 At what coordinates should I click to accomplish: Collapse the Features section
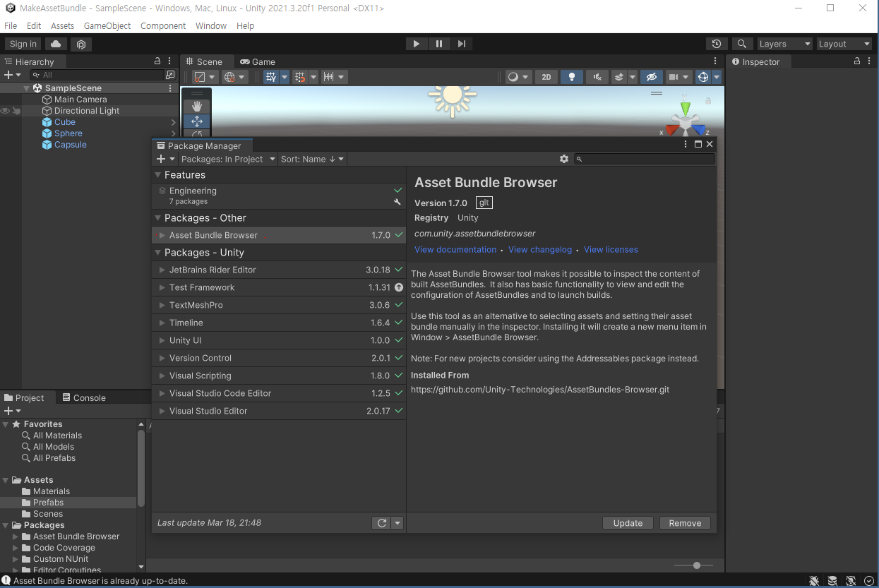coord(157,175)
